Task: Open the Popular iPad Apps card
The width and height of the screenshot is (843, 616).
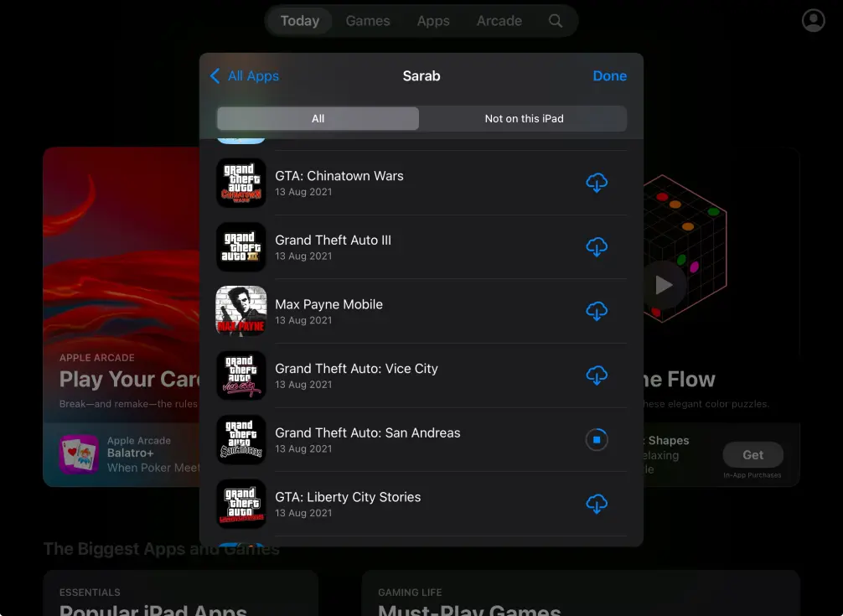Action: pyautogui.click(x=181, y=593)
